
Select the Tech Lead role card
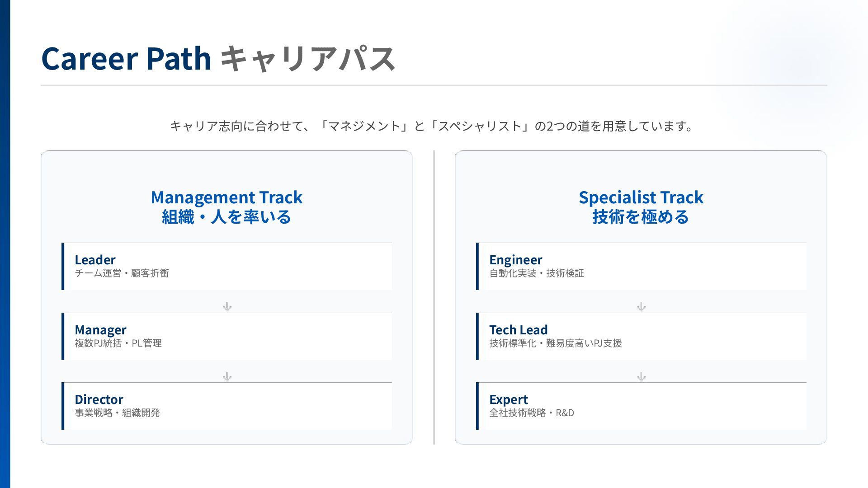tap(641, 336)
